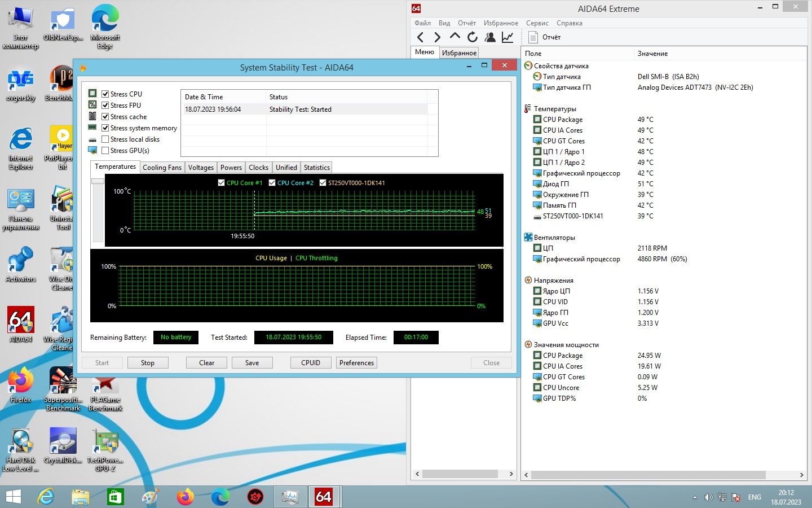This screenshot has width=812, height=508.
Task: Open Панель управления desktop icon
Action: coord(21,209)
